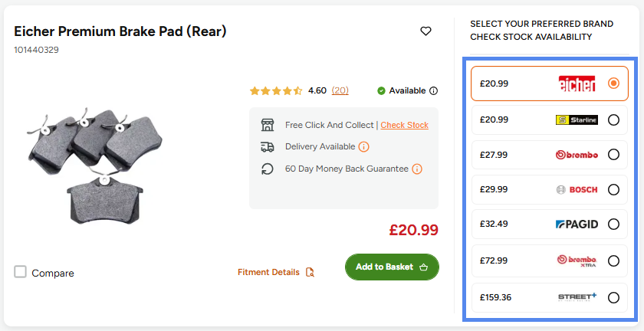Screen dimensions: 644x331
Task: Click the store icon beside Click And Collect
Action: (x=268, y=125)
